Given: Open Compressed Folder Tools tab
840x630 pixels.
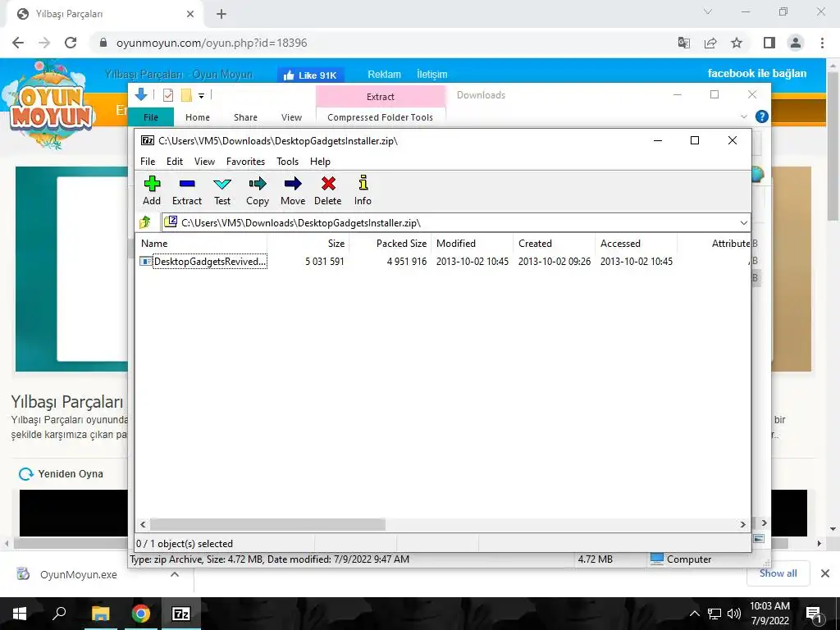Looking at the screenshot, I should coord(380,117).
